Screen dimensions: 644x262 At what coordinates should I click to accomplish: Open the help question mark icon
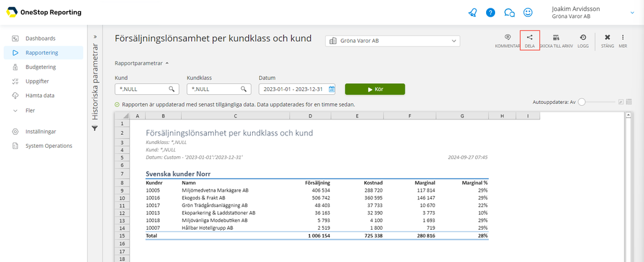pos(491,13)
